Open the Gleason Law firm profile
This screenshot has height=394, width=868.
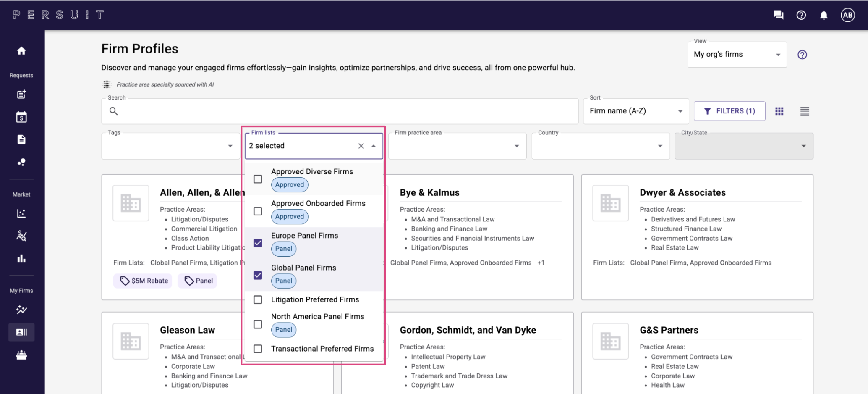(187, 330)
